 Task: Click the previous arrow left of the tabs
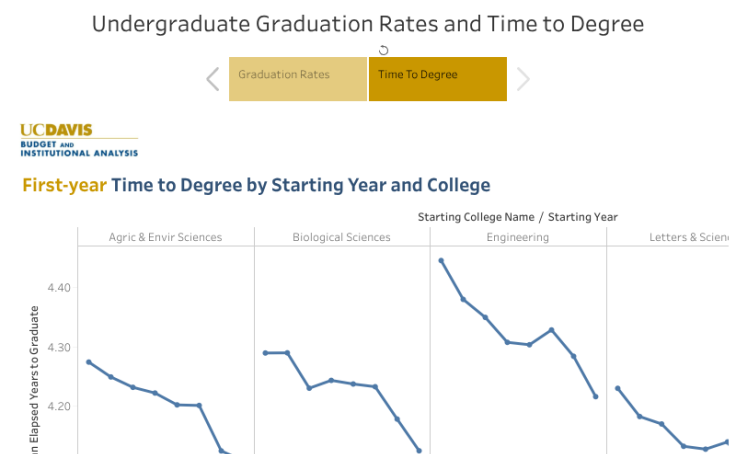(x=212, y=79)
